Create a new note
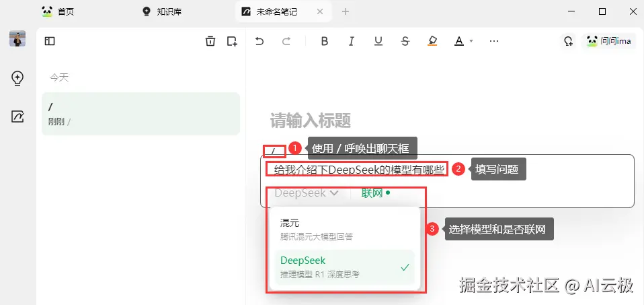 (232, 41)
